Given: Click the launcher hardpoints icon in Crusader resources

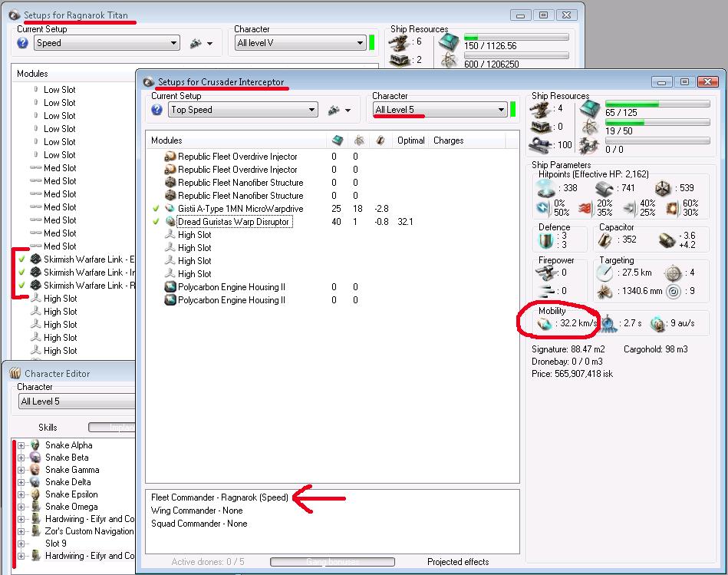Looking at the screenshot, I should tap(540, 127).
